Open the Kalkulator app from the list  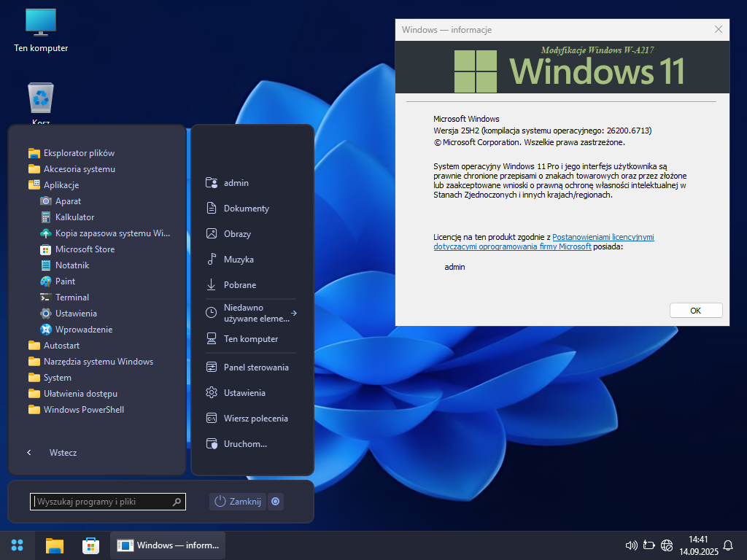pyautogui.click(x=74, y=217)
